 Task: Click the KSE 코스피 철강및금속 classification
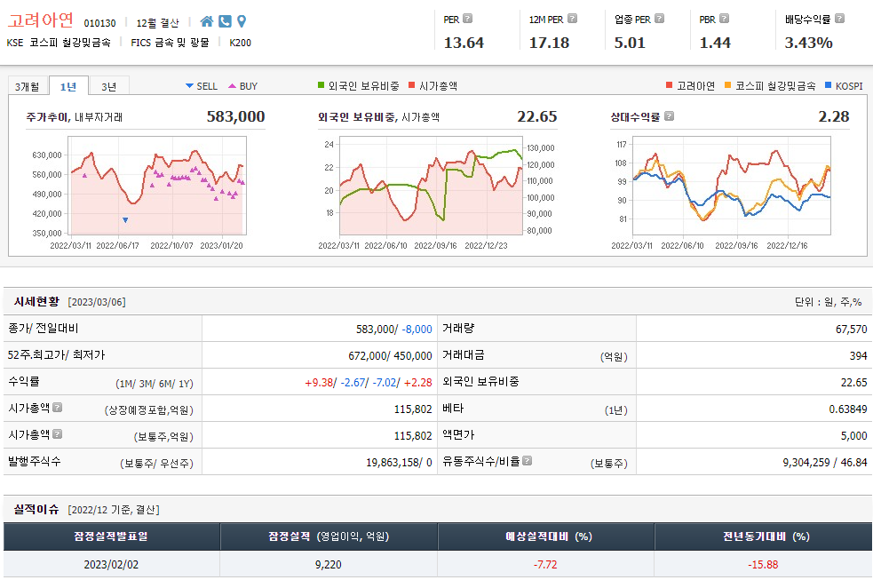point(59,43)
